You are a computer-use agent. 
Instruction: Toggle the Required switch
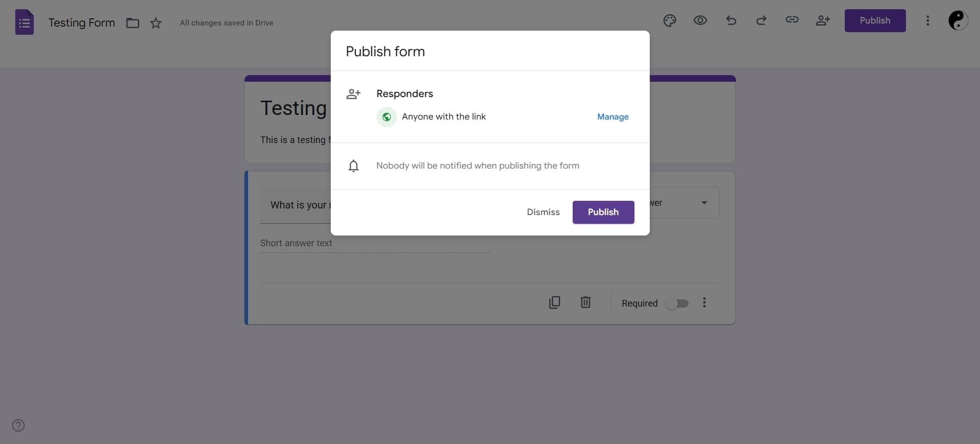(677, 303)
